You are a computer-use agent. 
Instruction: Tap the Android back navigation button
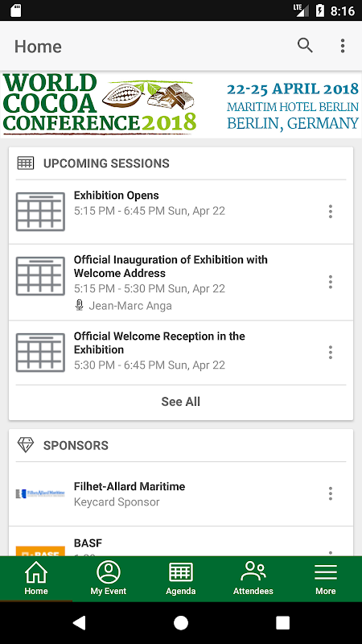[79, 622]
